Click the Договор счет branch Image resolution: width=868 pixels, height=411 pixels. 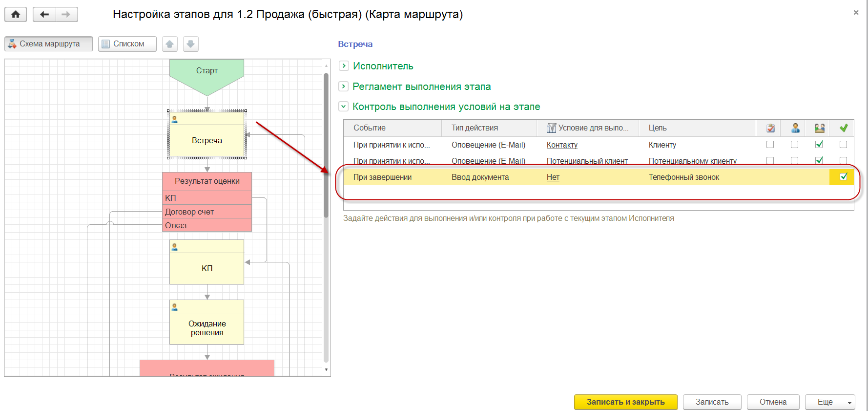point(207,212)
